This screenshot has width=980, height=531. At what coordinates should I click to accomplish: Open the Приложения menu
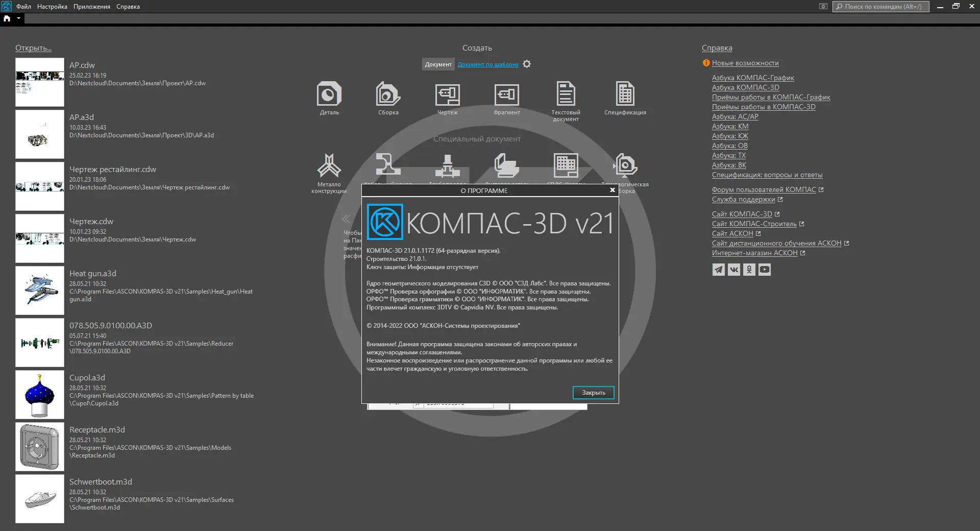point(92,7)
